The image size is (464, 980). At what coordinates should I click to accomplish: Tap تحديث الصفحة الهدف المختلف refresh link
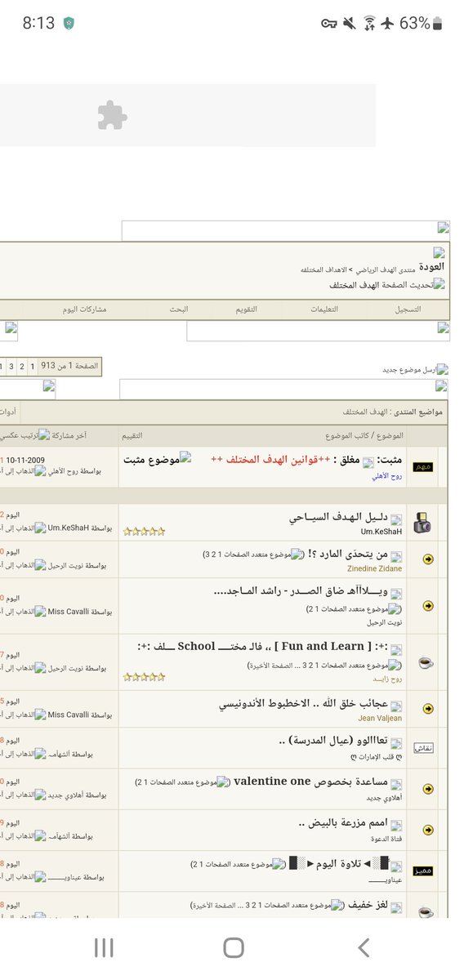pos(387,285)
